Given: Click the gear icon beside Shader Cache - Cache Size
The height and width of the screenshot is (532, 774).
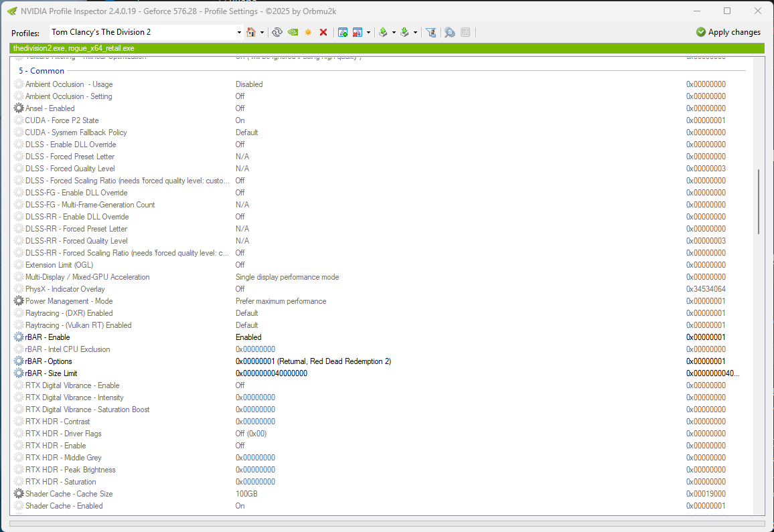Looking at the screenshot, I should [19, 493].
